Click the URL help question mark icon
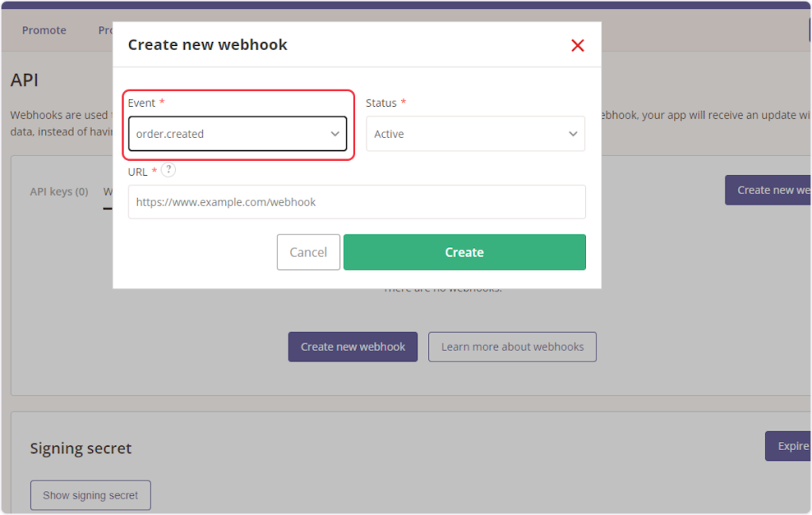 168,170
